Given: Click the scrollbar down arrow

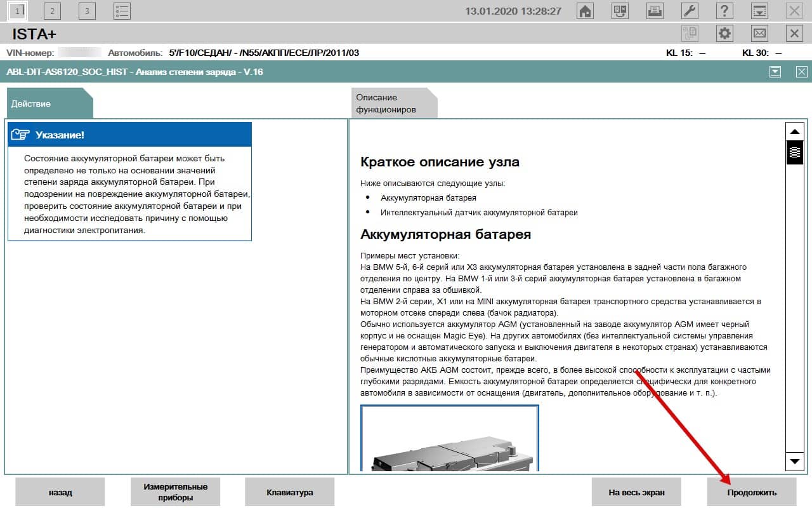Looking at the screenshot, I should pos(794,461).
